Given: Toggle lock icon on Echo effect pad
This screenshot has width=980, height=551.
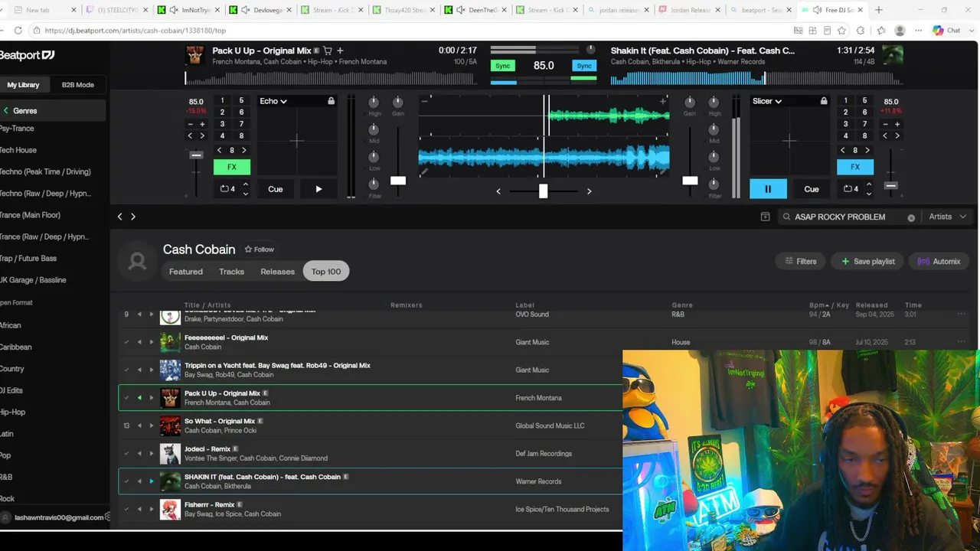Looking at the screenshot, I should [x=331, y=101].
